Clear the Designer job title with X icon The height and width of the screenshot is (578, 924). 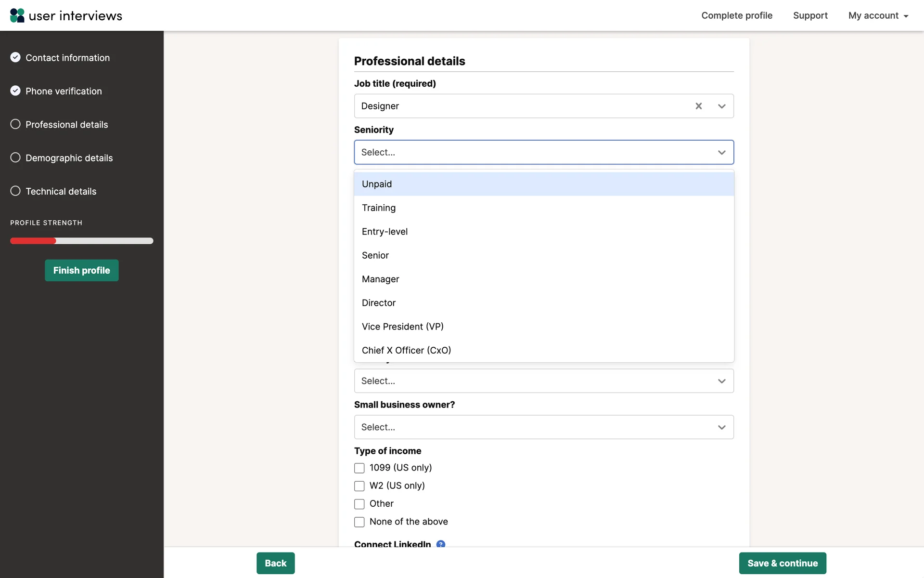click(x=698, y=106)
